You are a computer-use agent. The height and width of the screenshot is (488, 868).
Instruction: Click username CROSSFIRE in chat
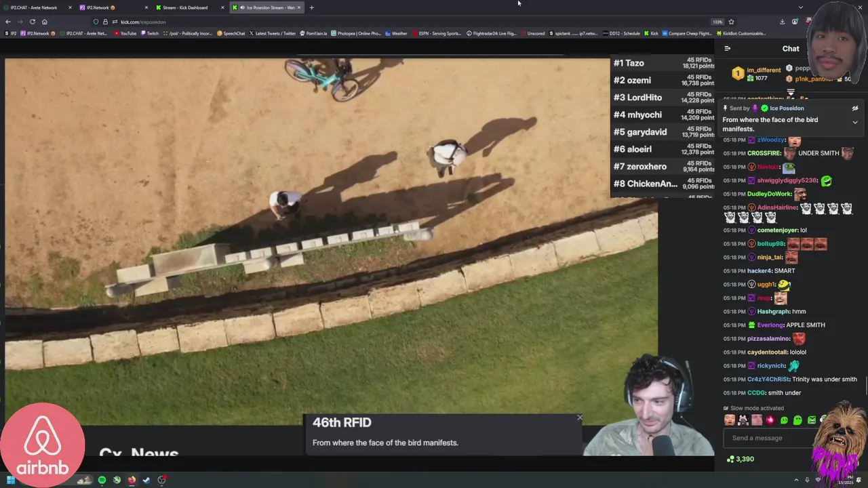764,153
